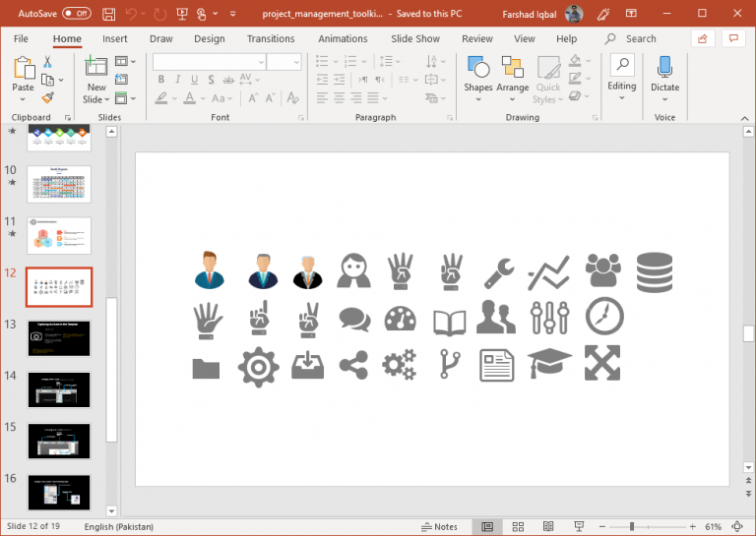Click the Redo arrow
The width and height of the screenshot is (756, 536).
tap(160, 14)
